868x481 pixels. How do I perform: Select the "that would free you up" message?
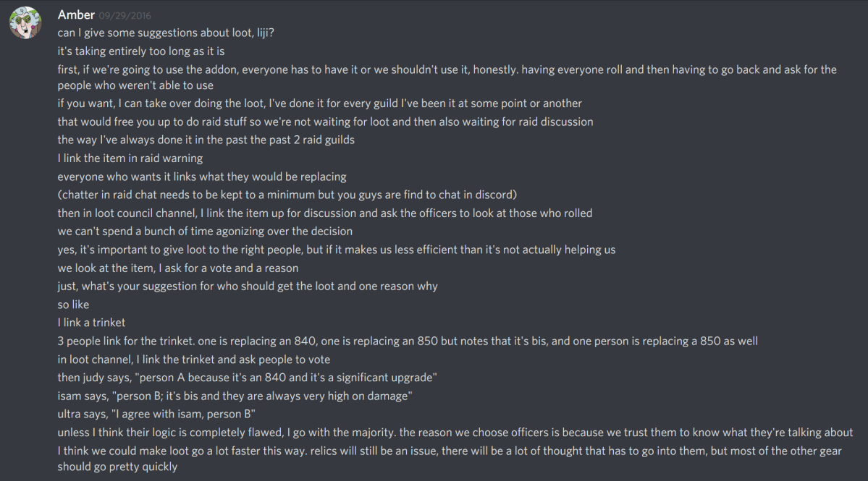pyautogui.click(x=325, y=122)
